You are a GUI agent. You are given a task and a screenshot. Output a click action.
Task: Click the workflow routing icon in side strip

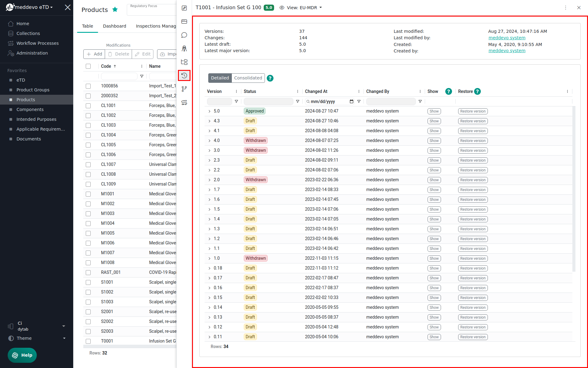(184, 102)
